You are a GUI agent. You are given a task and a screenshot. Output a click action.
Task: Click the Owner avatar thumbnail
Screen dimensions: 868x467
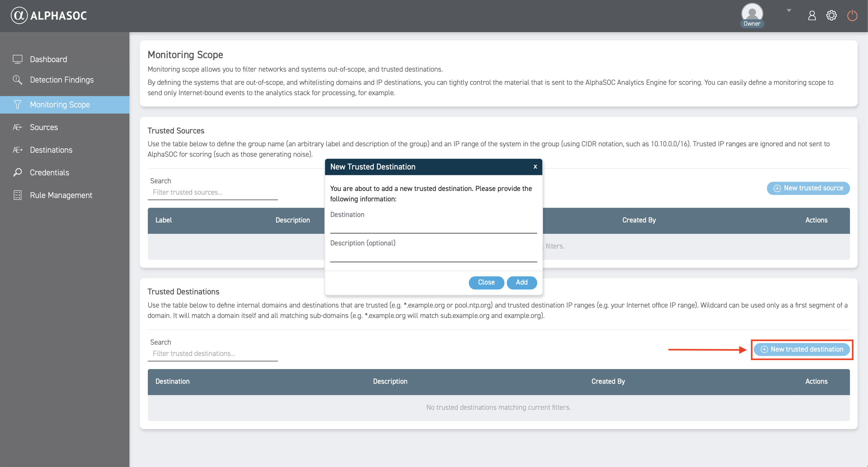752,13
